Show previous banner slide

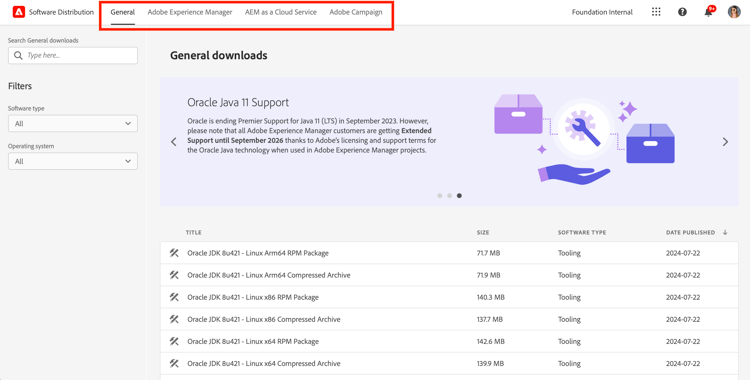174,142
